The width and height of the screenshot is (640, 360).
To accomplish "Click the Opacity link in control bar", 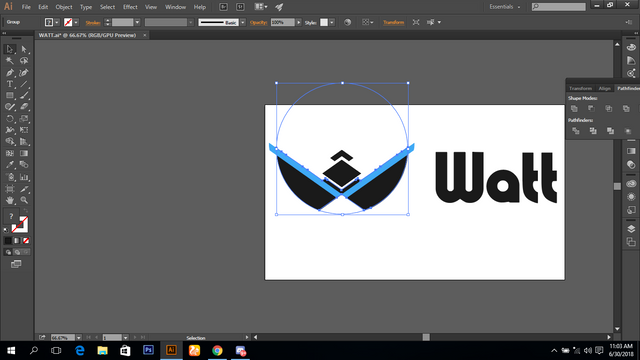I will (258, 22).
